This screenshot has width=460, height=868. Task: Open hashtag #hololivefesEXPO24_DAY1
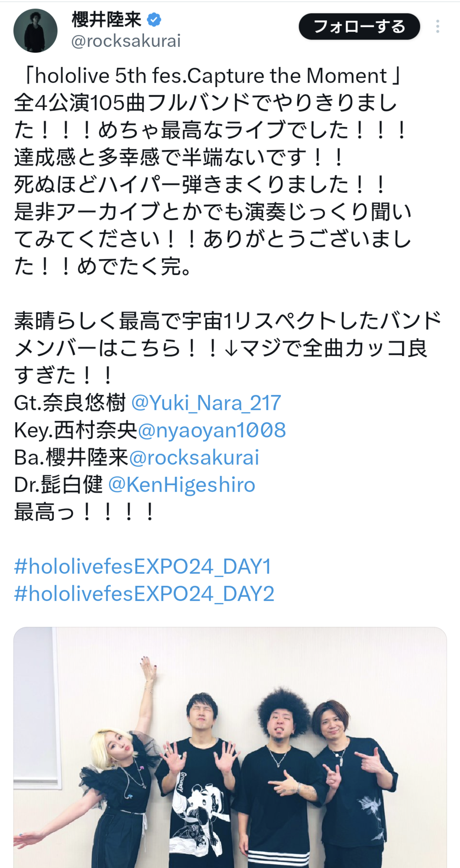pos(143,567)
